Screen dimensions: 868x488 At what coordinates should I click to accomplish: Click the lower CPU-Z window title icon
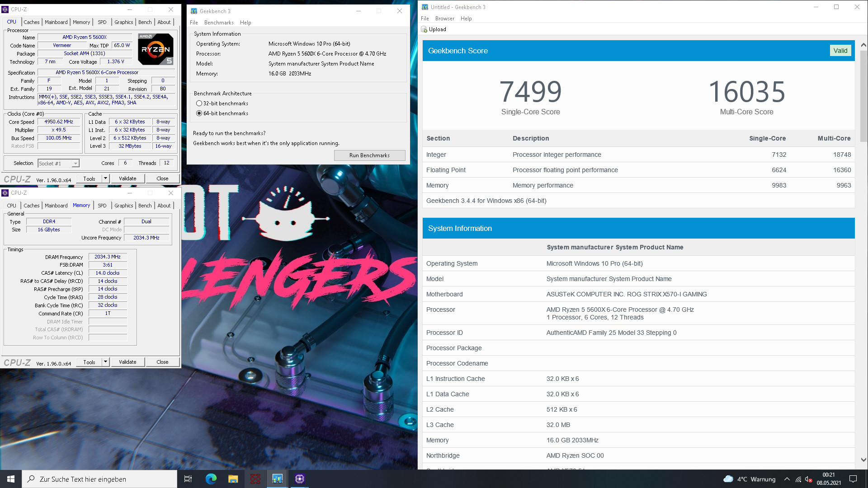[5, 192]
